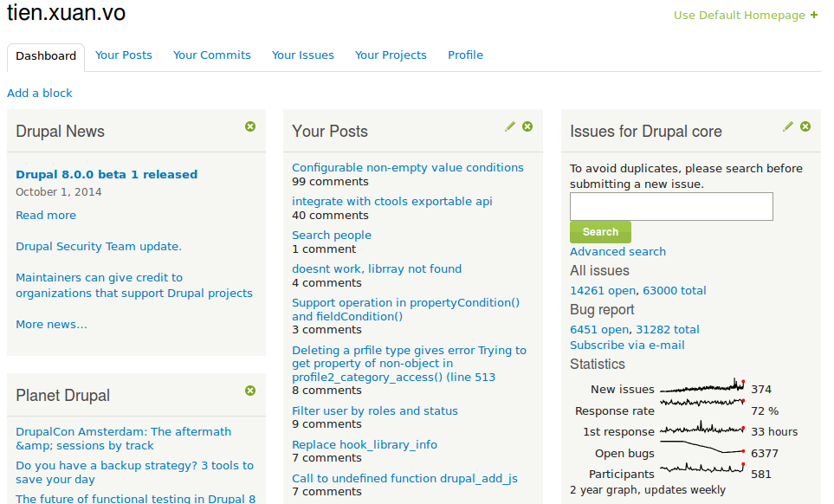Select the Dashboard tab
The height and width of the screenshot is (504, 834).
coord(46,56)
